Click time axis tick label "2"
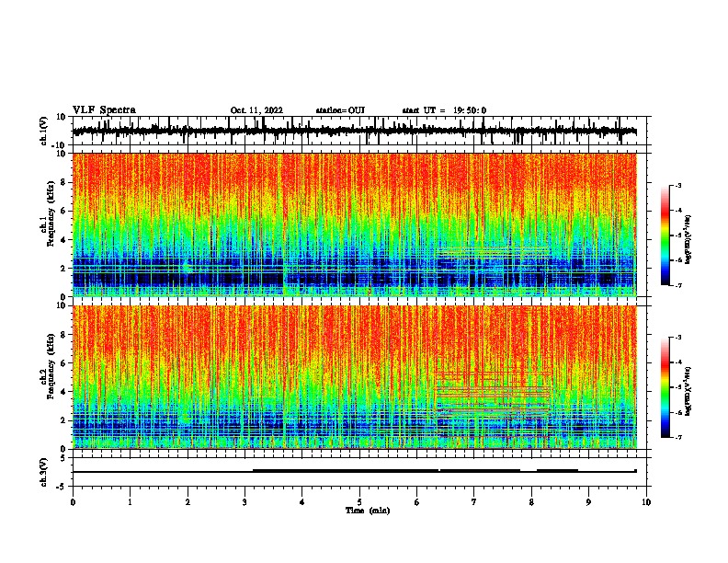 pyautogui.click(x=188, y=502)
